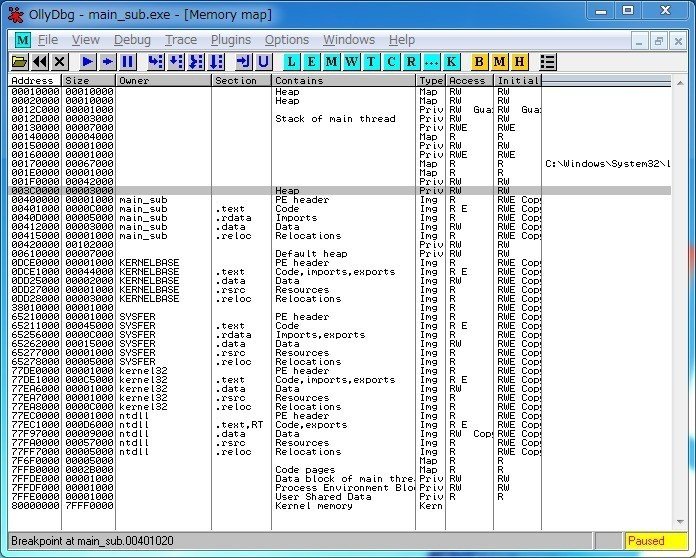The width and height of the screenshot is (696, 558).
Task: Open the Windows menu
Action: 349,40
